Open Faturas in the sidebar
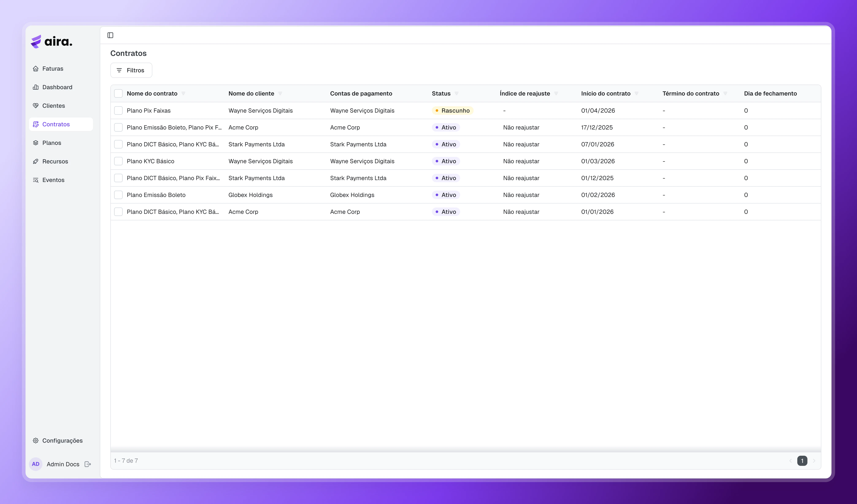Image resolution: width=857 pixels, height=504 pixels. pyautogui.click(x=53, y=69)
